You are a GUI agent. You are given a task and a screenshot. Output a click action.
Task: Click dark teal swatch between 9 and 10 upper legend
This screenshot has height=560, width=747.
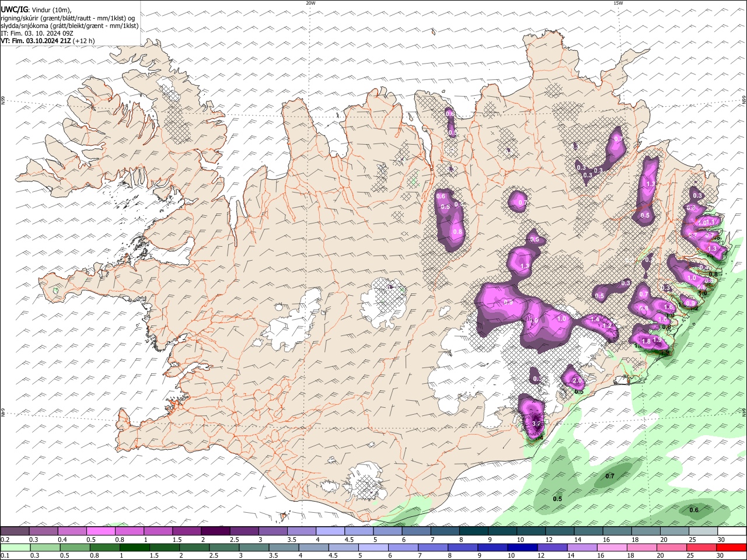[502, 531]
